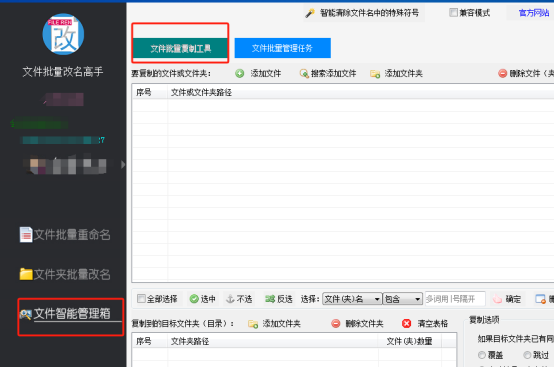This screenshot has height=368, width=554.
Task: Click the 要复制的文件或文件夹 label
Action: tap(171, 73)
